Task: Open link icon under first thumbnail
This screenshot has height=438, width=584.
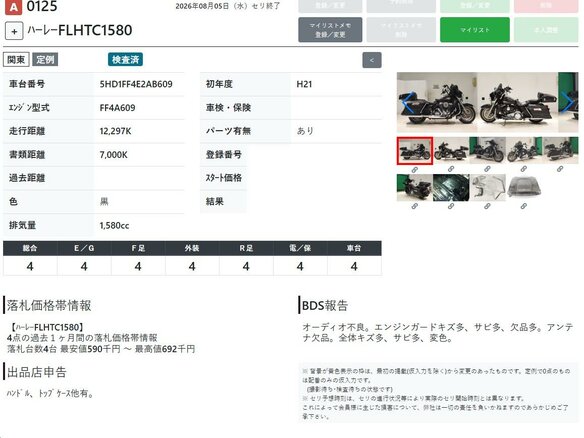Action: (415, 170)
